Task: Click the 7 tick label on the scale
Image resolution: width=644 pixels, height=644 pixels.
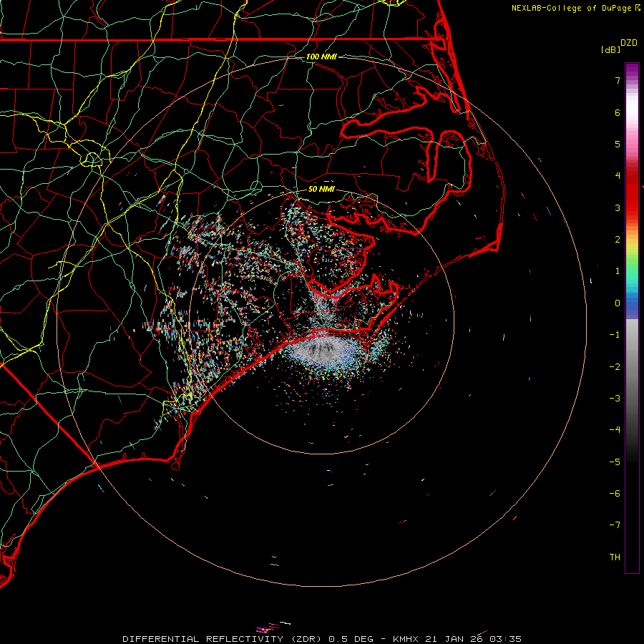Action: tap(617, 81)
